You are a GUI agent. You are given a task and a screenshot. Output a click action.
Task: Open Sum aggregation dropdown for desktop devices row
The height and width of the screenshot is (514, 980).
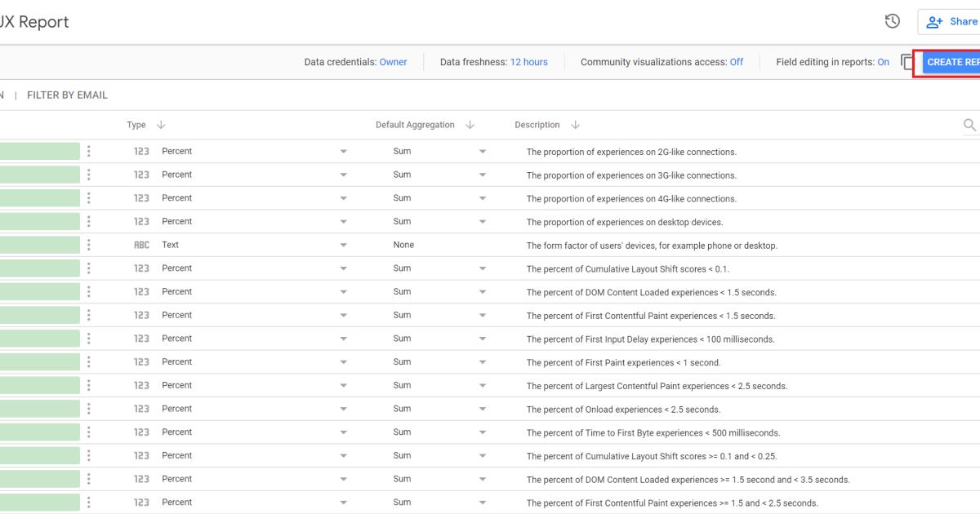click(482, 222)
